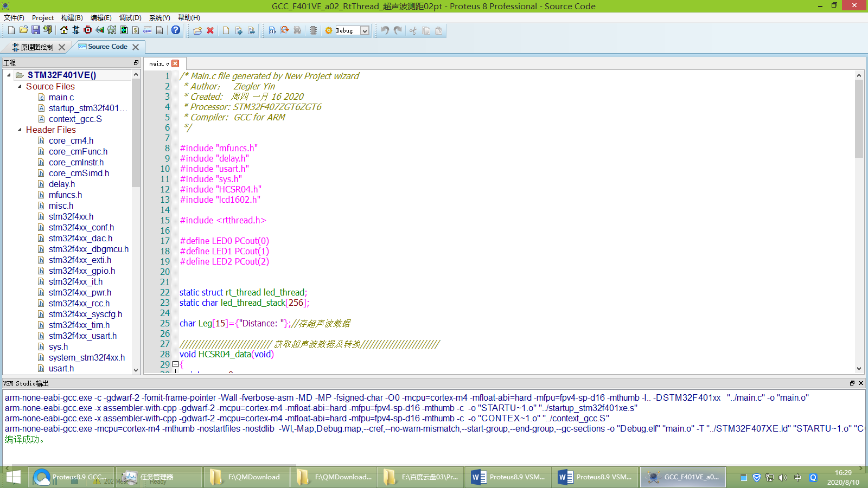
Task: Click the Copy documents icon
Action: point(426,30)
